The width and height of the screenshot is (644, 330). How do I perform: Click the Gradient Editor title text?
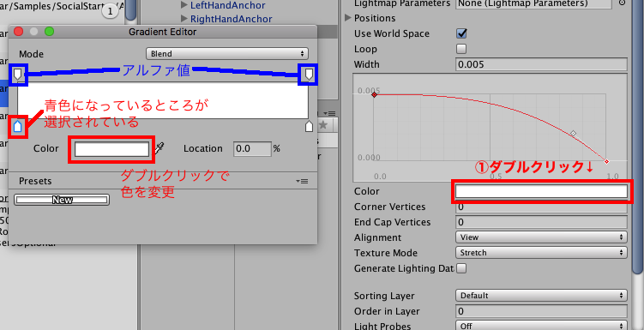(163, 32)
